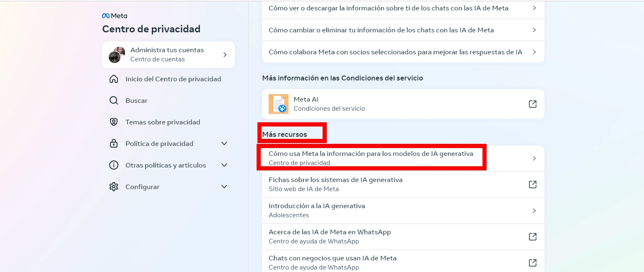Click the padlock icon next to Política de privacidad
The height and width of the screenshot is (272, 644).
[x=113, y=143]
